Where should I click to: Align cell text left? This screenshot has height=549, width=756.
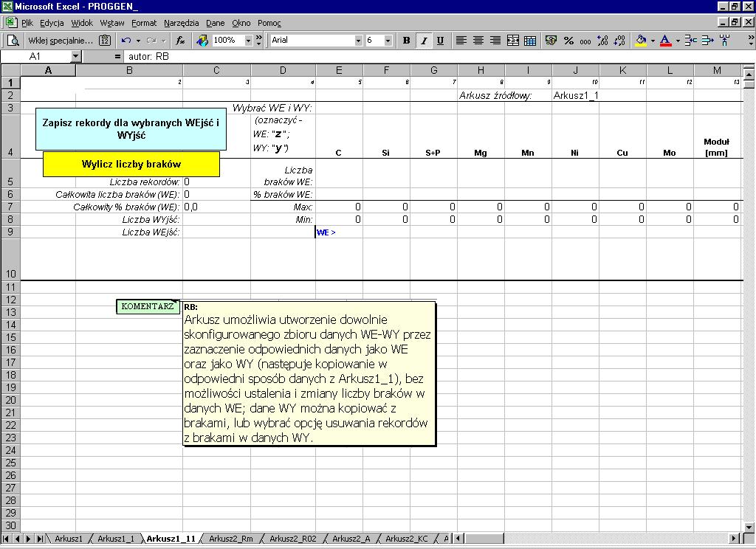tap(461, 41)
